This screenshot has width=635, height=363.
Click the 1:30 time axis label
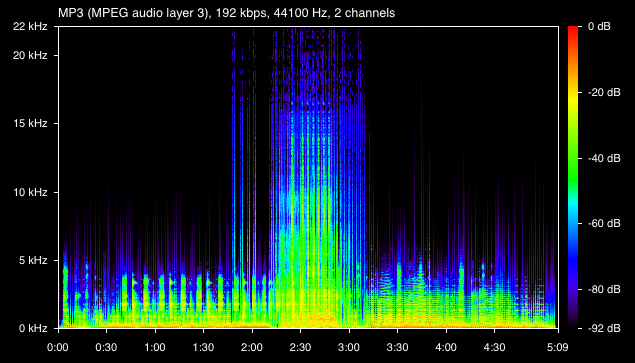tap(203, 348)
